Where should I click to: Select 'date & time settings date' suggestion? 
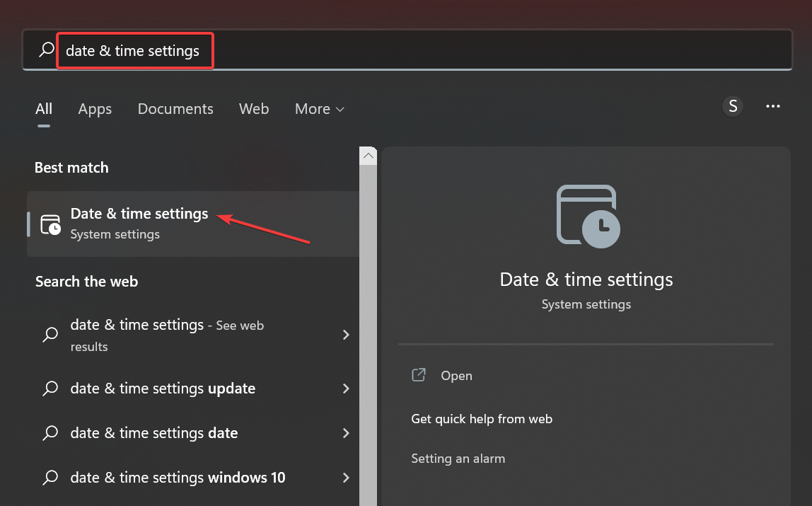tap(193, 433)
